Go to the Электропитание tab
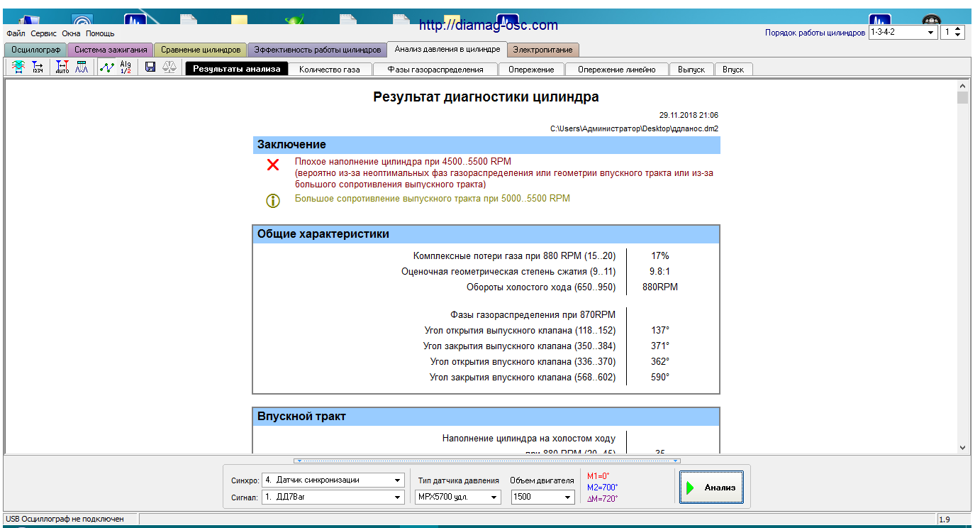The image size is (980, 528). 544,50
